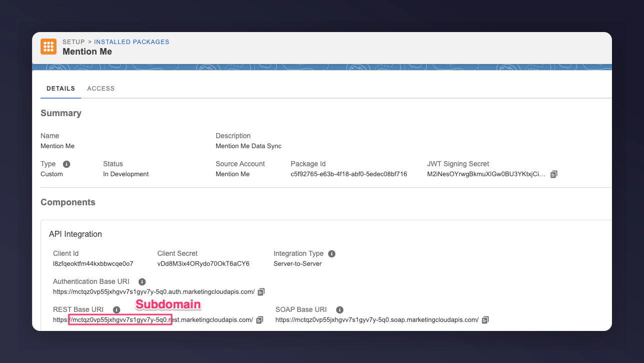Click the 'Mention Me' page title

(87, 52)
